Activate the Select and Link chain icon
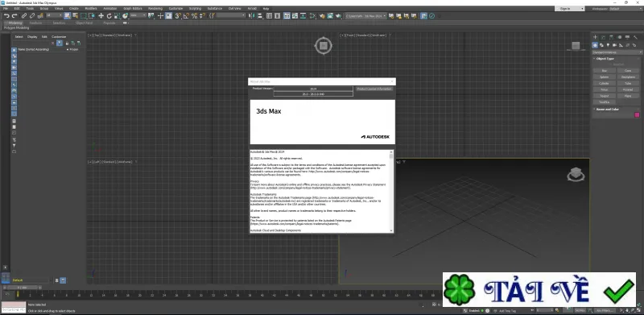Screen dimensions: 644x315 click(x=24, y=15)
